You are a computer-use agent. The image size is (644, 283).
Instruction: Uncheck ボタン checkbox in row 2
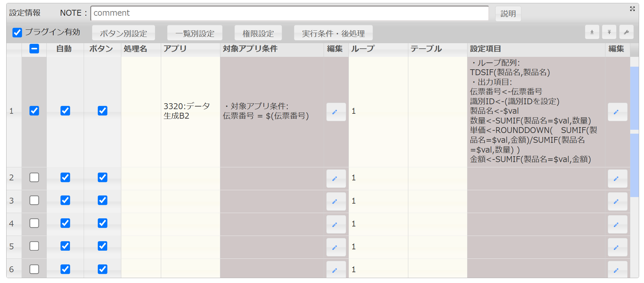(103, 177)
